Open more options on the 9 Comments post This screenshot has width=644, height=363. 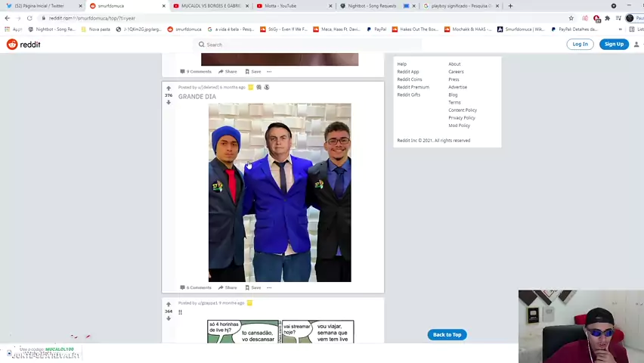tap(269, 72)
